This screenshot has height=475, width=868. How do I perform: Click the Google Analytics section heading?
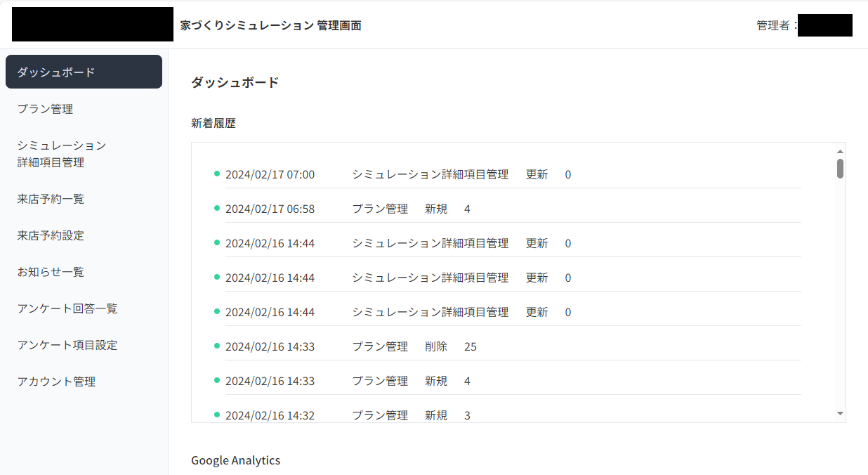236,460
